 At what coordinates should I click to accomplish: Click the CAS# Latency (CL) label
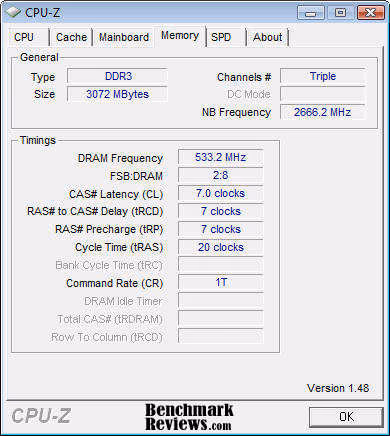(x=116, y=194)
